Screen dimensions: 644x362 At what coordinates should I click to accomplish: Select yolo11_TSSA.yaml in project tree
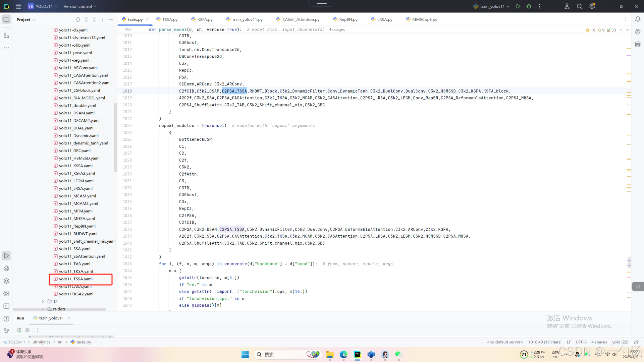[x=76, y=279]
